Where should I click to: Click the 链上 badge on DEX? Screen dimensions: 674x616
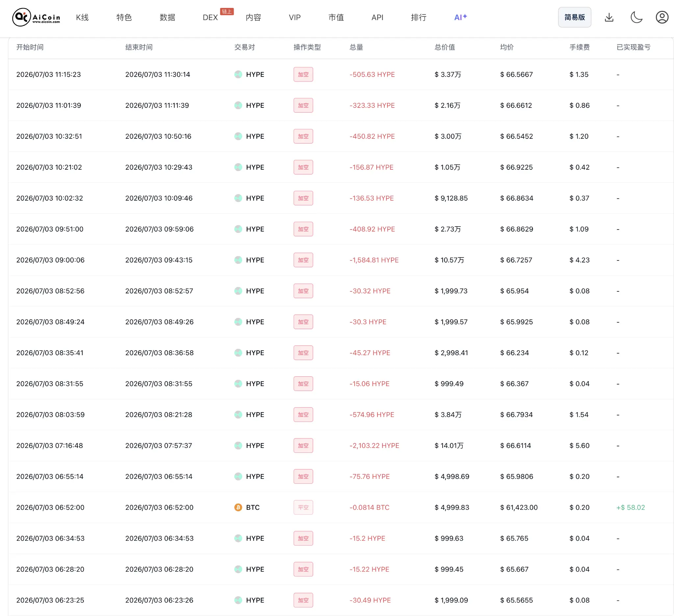(x=227, y=12)
